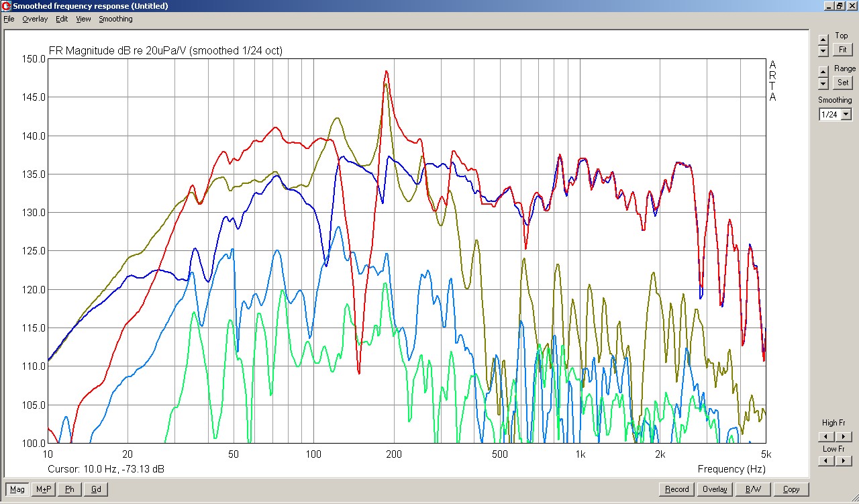Click the Fit button
The width and height of the screenshot is (859, 504).
tap(842, 50)
